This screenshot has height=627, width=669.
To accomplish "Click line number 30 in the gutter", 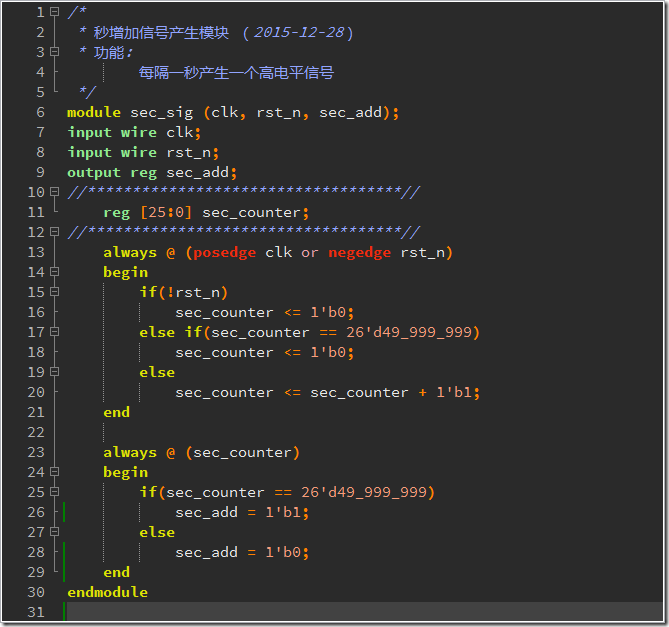I will 36,592.
